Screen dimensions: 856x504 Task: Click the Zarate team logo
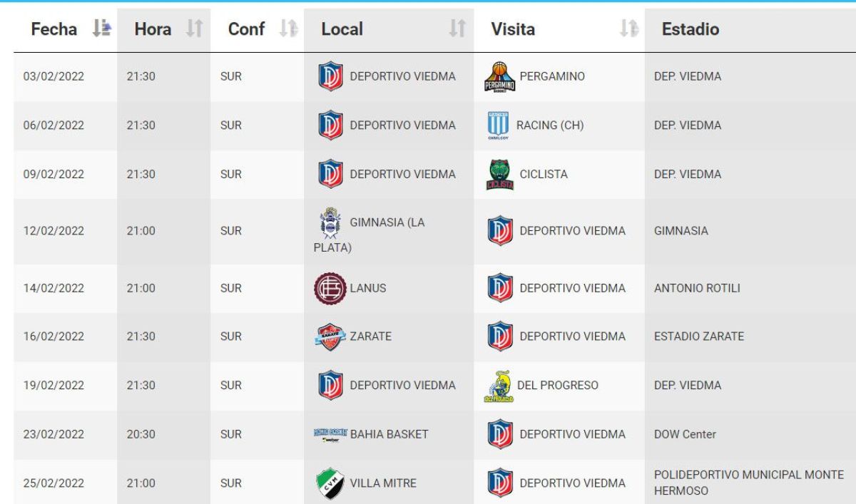point(330,336)
